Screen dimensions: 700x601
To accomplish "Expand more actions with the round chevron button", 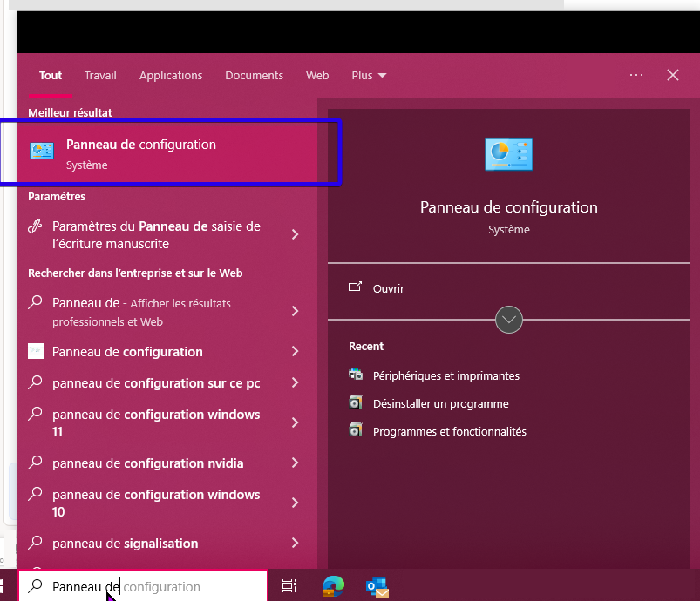I will coord(509,320).
